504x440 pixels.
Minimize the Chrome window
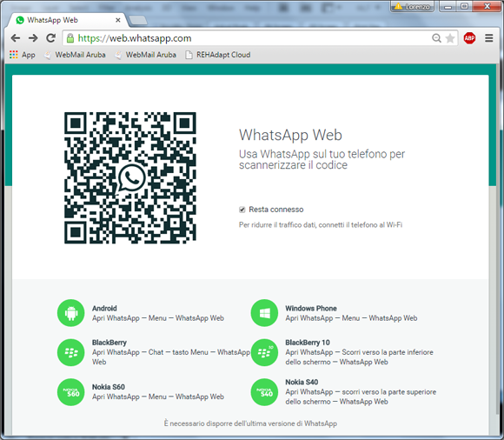(x=448, y=6)
